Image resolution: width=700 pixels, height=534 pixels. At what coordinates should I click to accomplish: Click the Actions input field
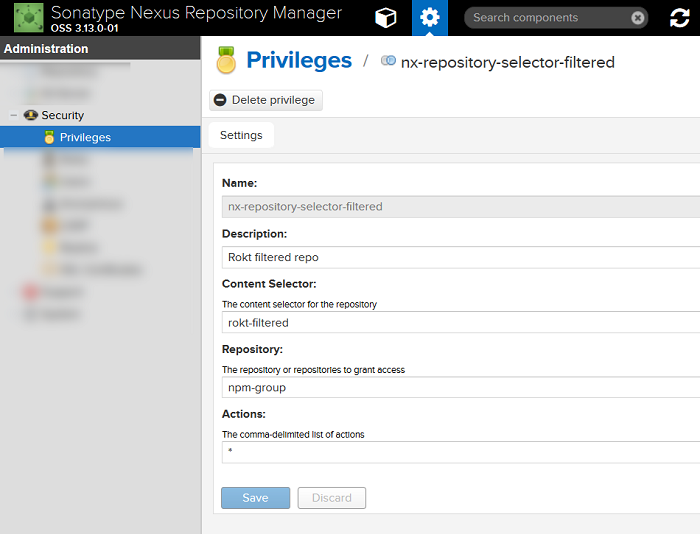[x=461, y=452]
